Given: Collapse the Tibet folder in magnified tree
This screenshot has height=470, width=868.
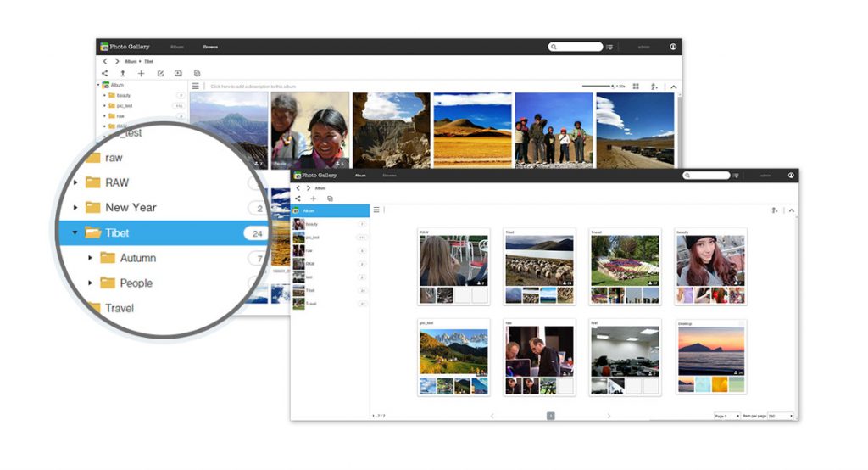Looking at the screenshot, I should point(75,232).
